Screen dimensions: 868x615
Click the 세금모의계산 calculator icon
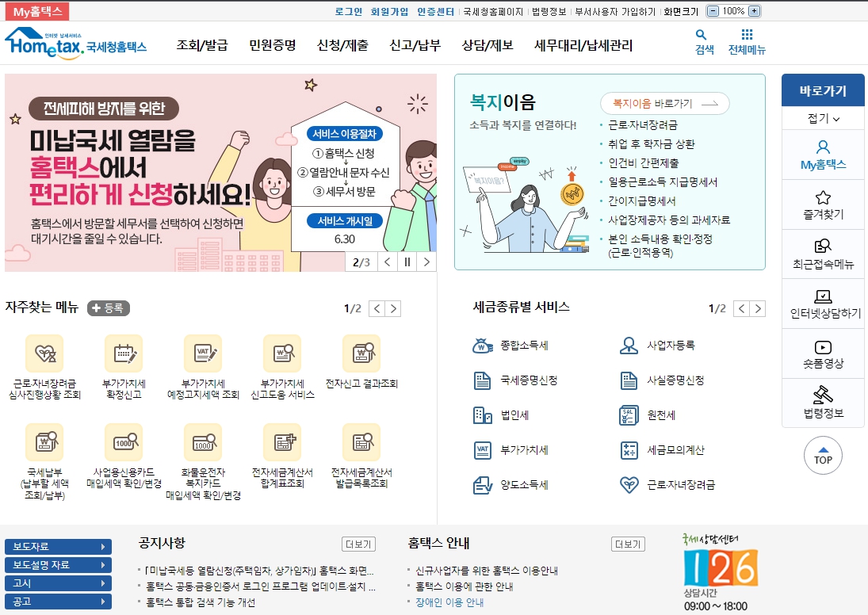[x=629, y=450]
